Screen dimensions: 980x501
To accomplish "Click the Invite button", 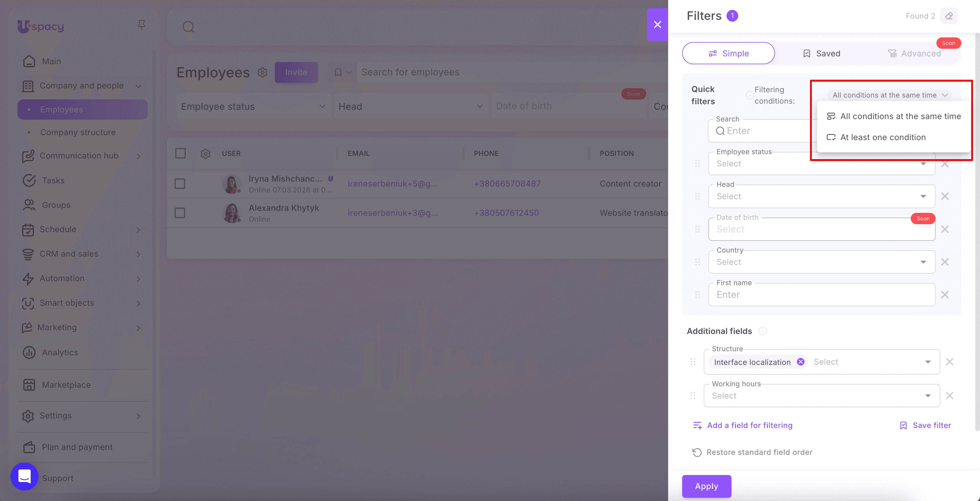I will [x=296, y=72].
